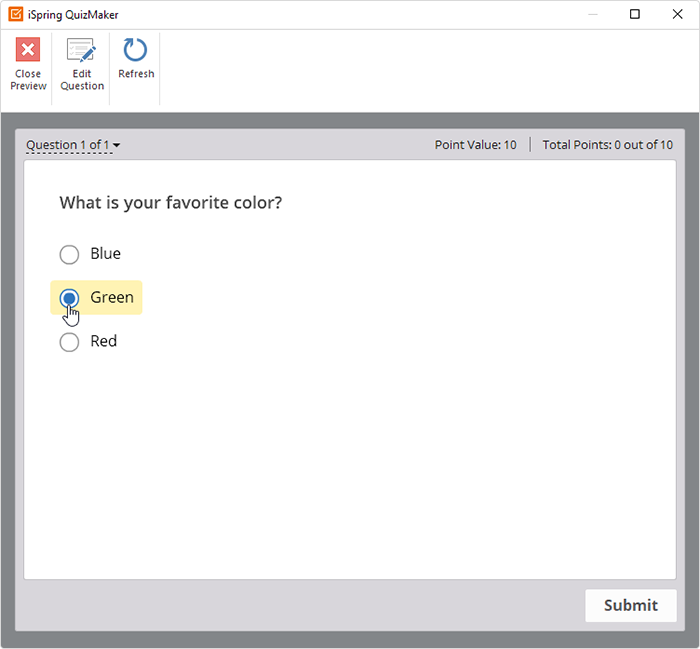Click the Refresh circular arrow icon
Viewport: 700px width, 649px height.
[x=135, y=50]
